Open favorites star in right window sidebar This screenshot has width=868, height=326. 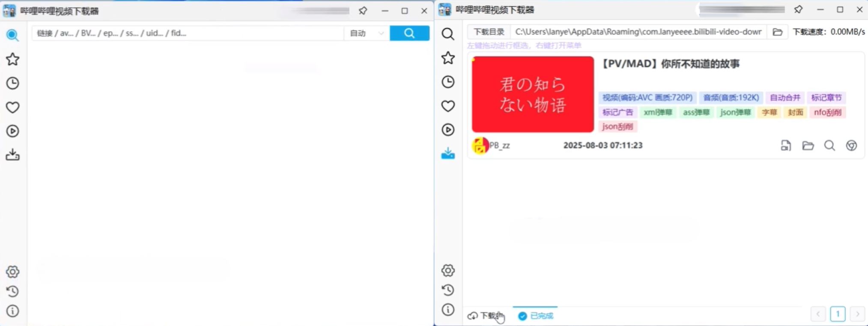pyautogui.click(x=448, y=58)
